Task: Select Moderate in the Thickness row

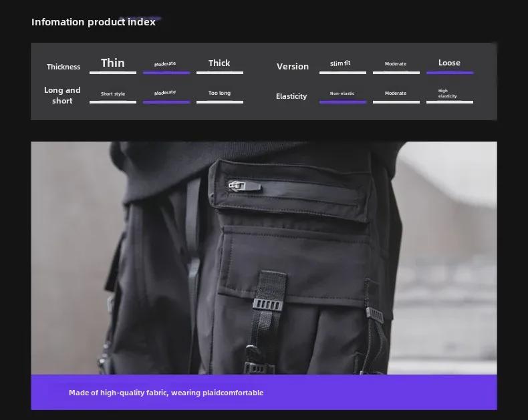Action: pos(166,64)
